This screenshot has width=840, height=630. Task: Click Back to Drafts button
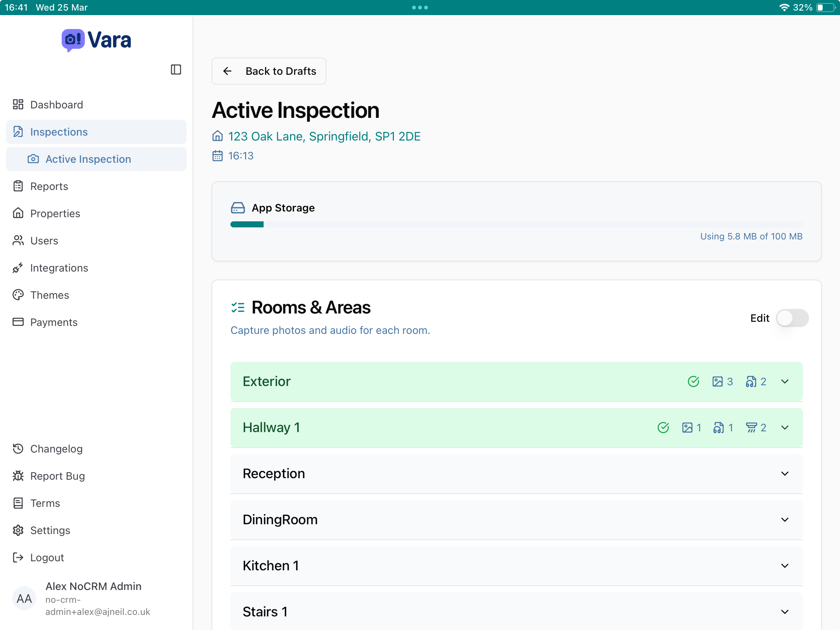[269, 71]
